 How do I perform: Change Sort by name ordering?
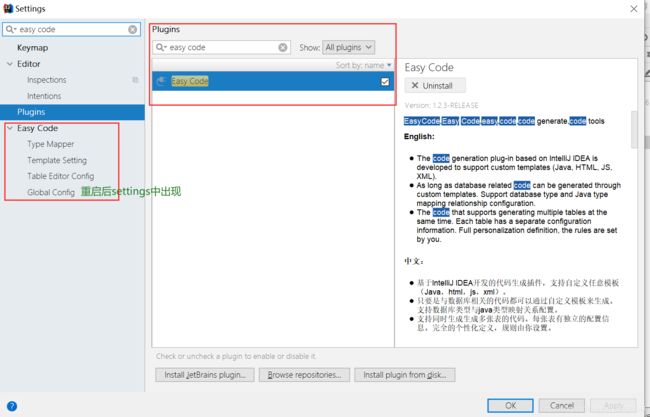coord(363,65)
